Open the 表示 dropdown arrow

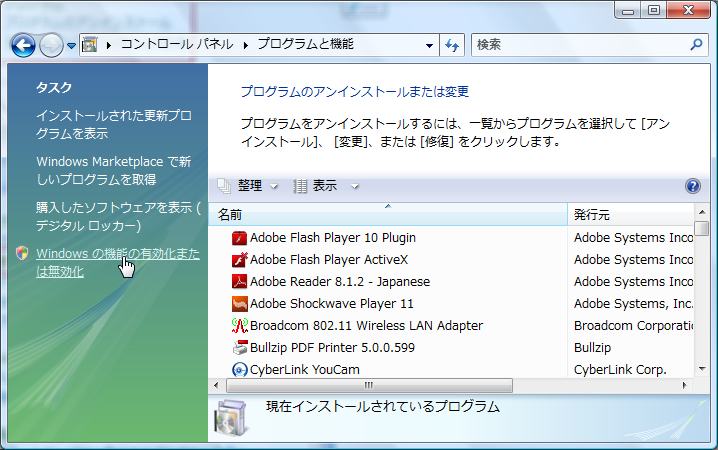pos(355,186)
